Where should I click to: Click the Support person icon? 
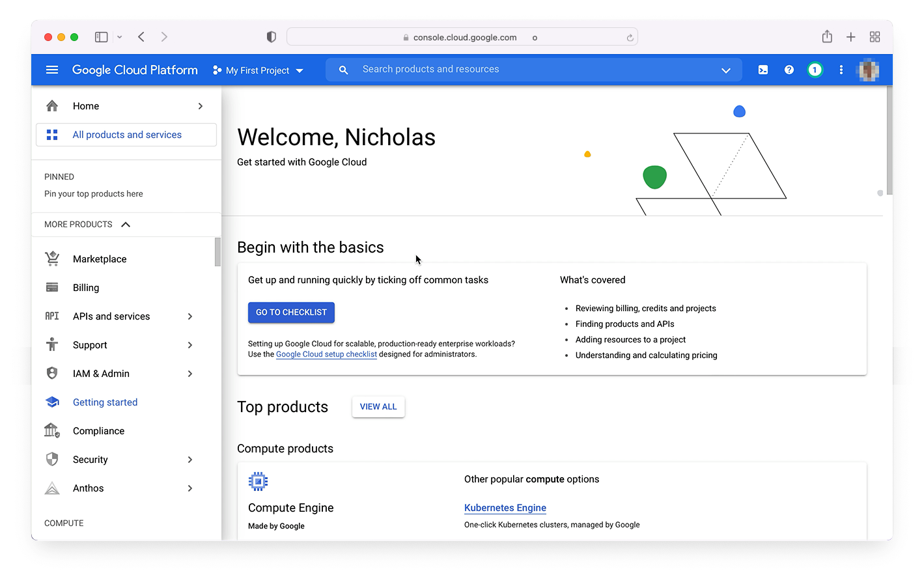pos(52,344)
